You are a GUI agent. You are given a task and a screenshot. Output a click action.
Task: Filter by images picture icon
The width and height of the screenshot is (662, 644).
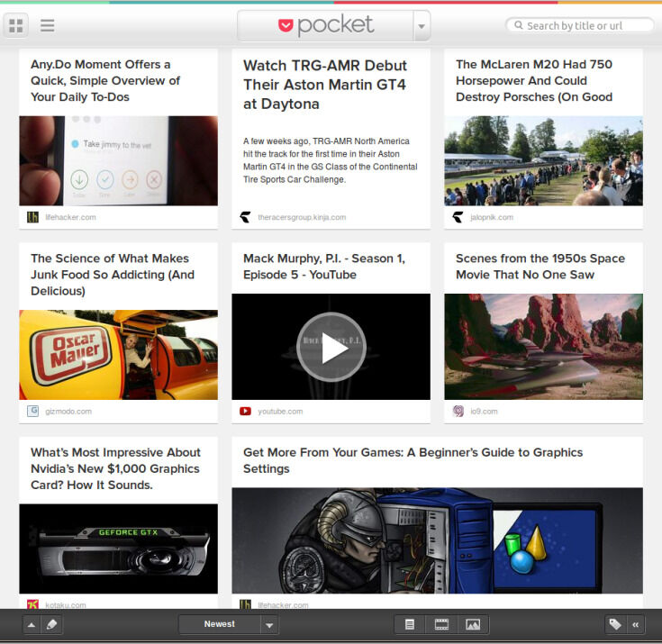click(x=473, y=624)
